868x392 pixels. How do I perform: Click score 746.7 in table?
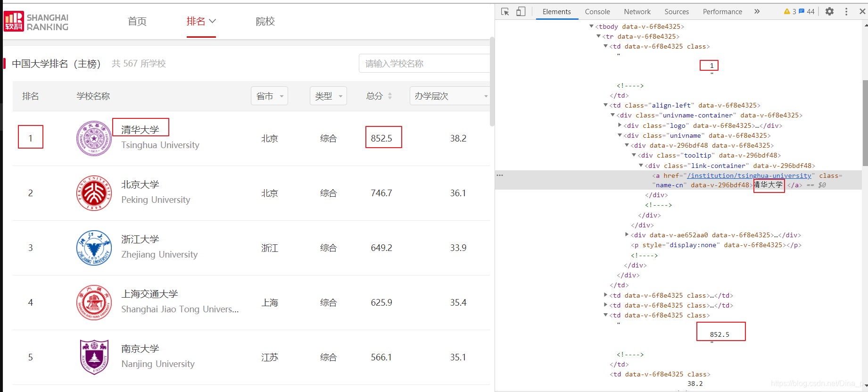pos(381,193)
